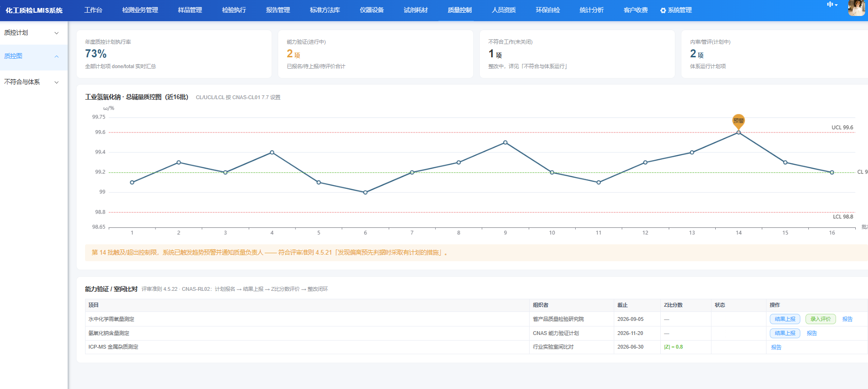868x389 pixels.
Task: Click the 工业氢氧化钠·总碱量质控图 chart title
Action: [136, 97]
